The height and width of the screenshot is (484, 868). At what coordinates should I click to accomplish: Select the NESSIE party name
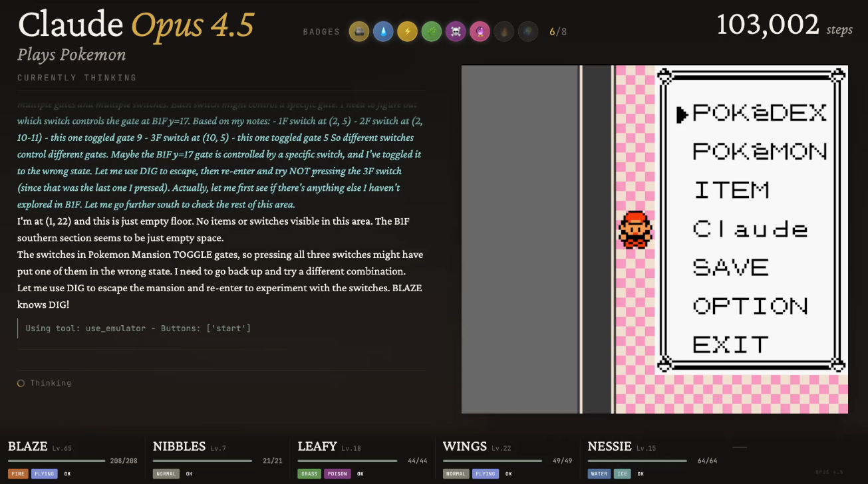609,447
